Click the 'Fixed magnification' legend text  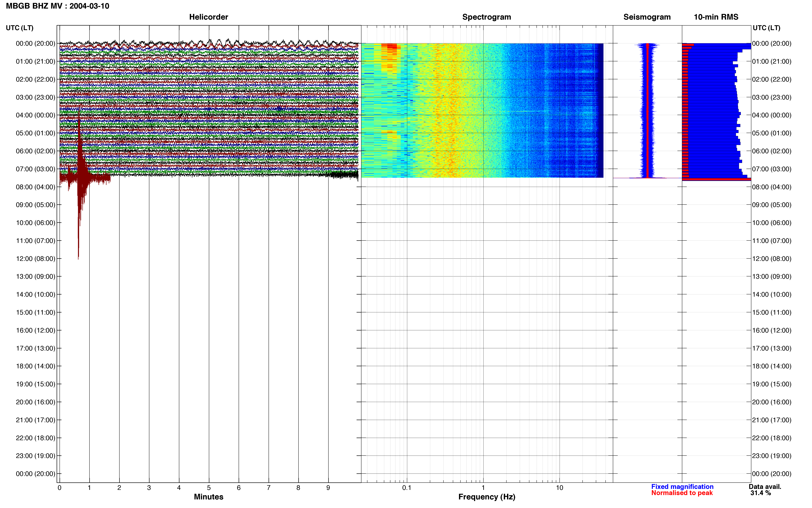682,487
